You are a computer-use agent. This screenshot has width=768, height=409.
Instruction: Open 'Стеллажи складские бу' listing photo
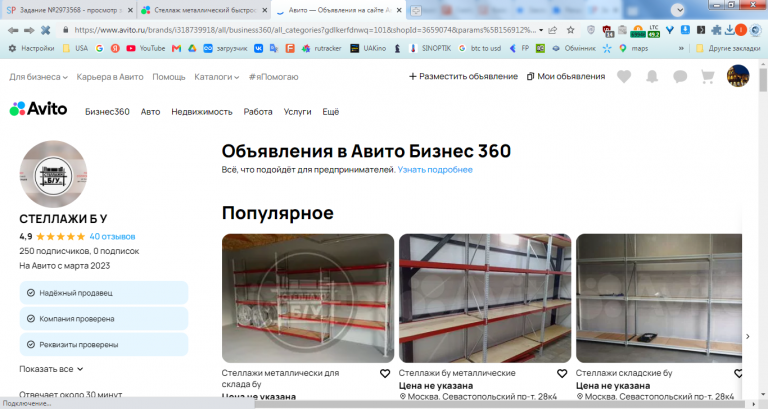click(x=659, y=298)
